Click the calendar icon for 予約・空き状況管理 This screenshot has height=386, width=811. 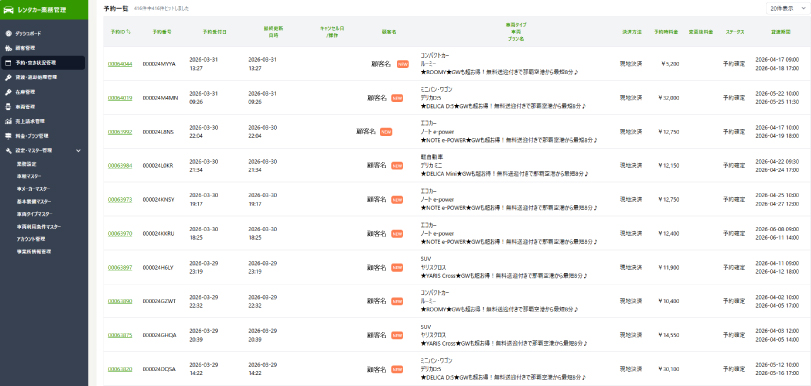click(8, 63)
